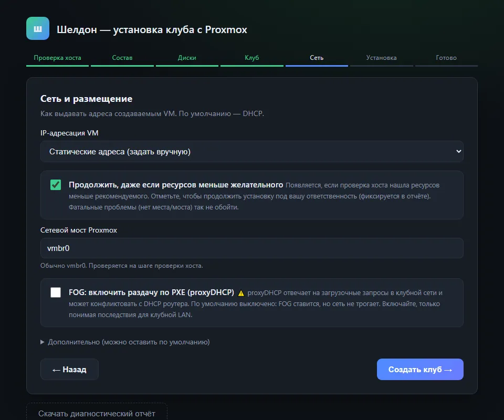Expand the Дополнительно advanced section
This screenshot has width=504, height=420.
click(125, 342)
